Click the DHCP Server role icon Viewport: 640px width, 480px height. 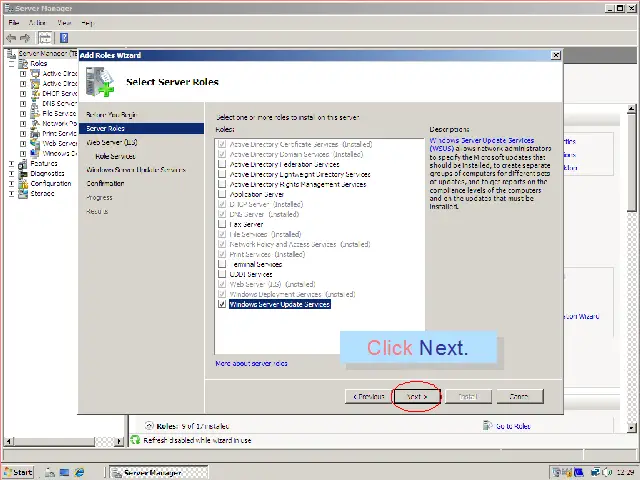pos(36,93)
